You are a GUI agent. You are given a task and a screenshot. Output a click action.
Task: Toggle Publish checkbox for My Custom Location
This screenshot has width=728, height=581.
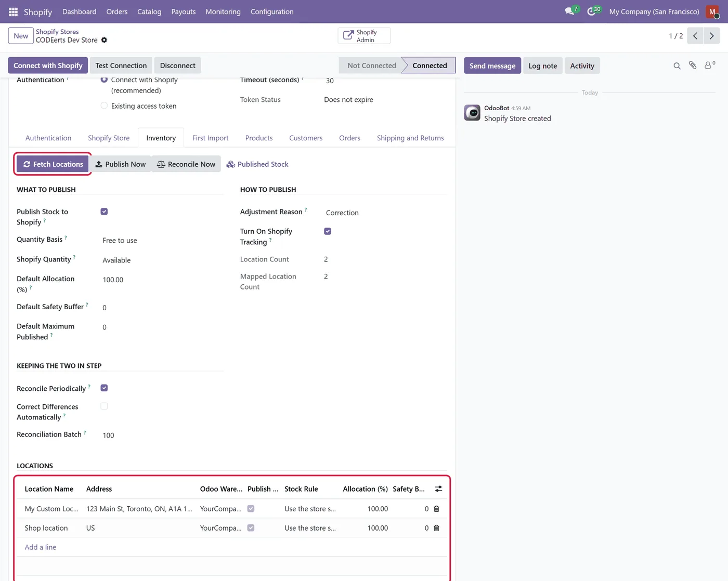click(251, 509)
